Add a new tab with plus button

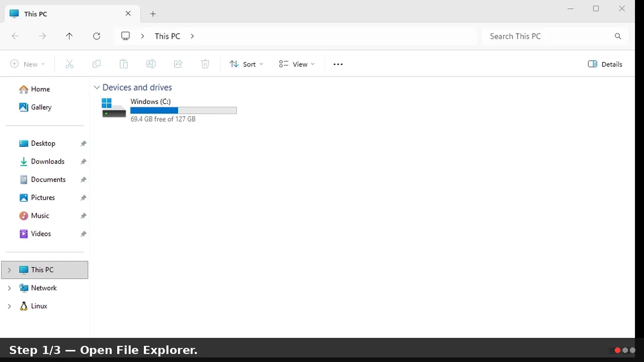pos(153,14)
